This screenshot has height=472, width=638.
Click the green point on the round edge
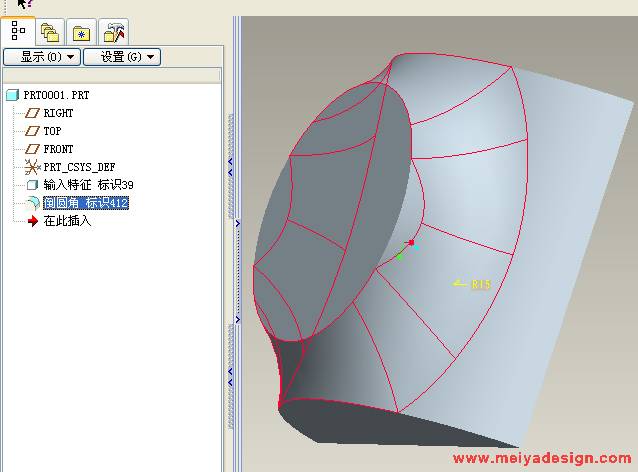click(399, 257)
